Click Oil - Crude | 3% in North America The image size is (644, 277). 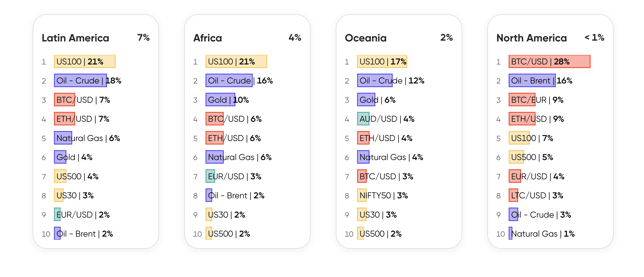click(540, 215)
